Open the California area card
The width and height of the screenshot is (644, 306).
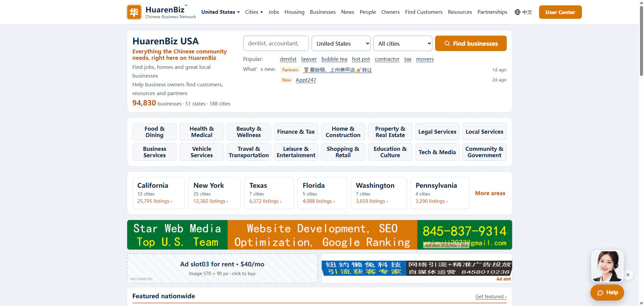pyautogui.click(x=158, y=193)
